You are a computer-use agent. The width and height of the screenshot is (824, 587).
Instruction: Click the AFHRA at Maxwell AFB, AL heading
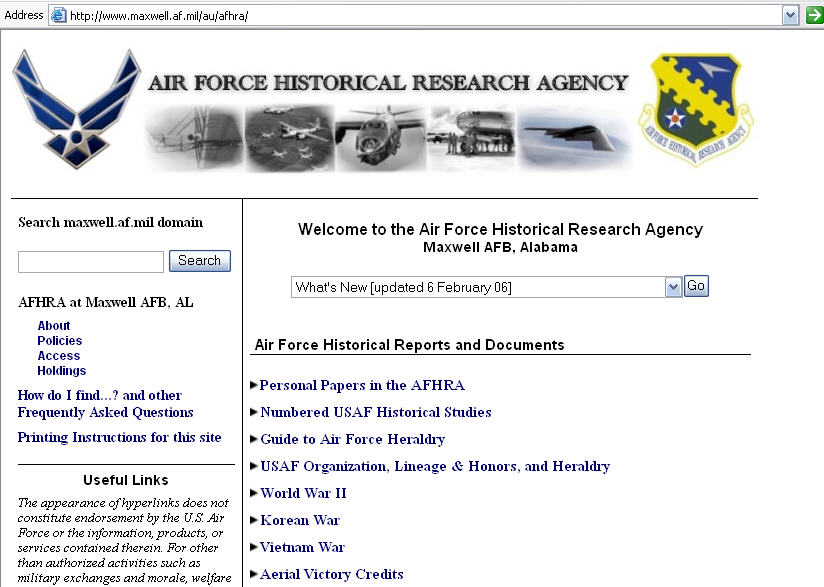pyautogui.click(x=106, y=302)
